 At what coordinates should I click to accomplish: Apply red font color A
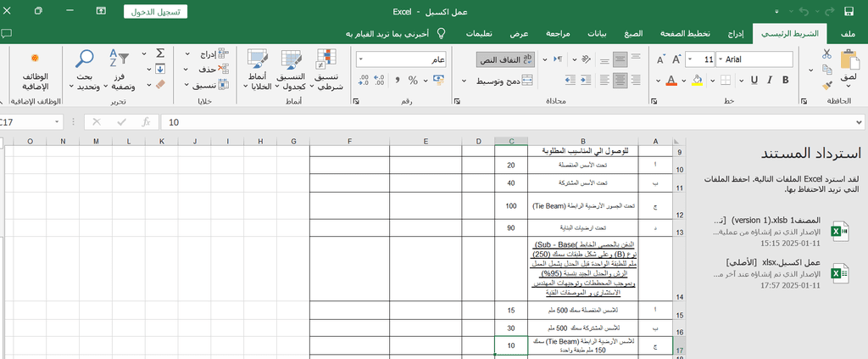tap(671, 81)
